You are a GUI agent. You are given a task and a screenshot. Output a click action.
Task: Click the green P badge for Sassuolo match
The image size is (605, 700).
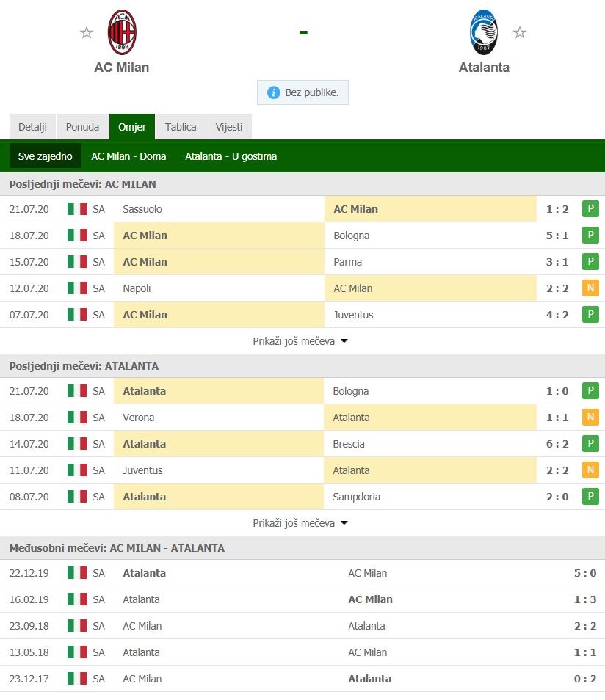pos(590,208)
